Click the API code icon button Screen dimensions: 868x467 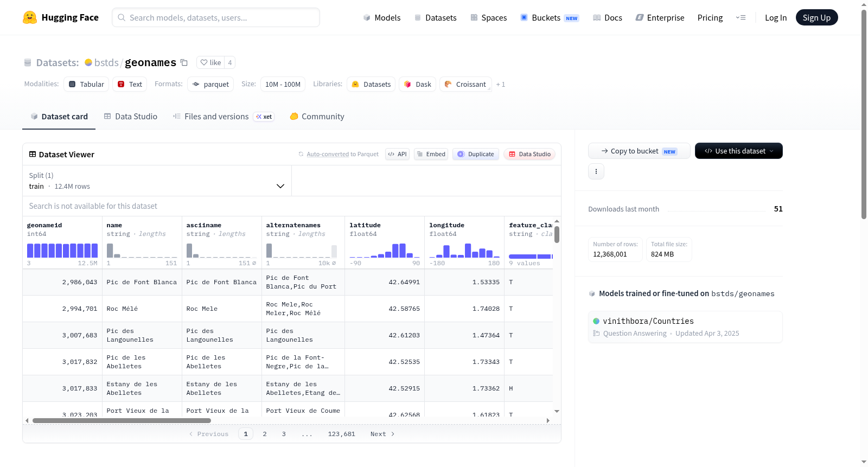click(397, 154)
